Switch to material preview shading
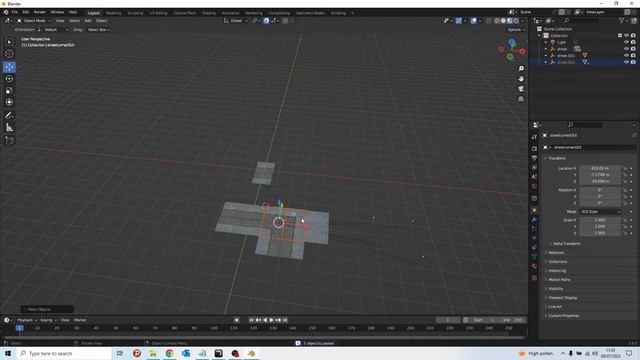 click(x=510, y=20)
